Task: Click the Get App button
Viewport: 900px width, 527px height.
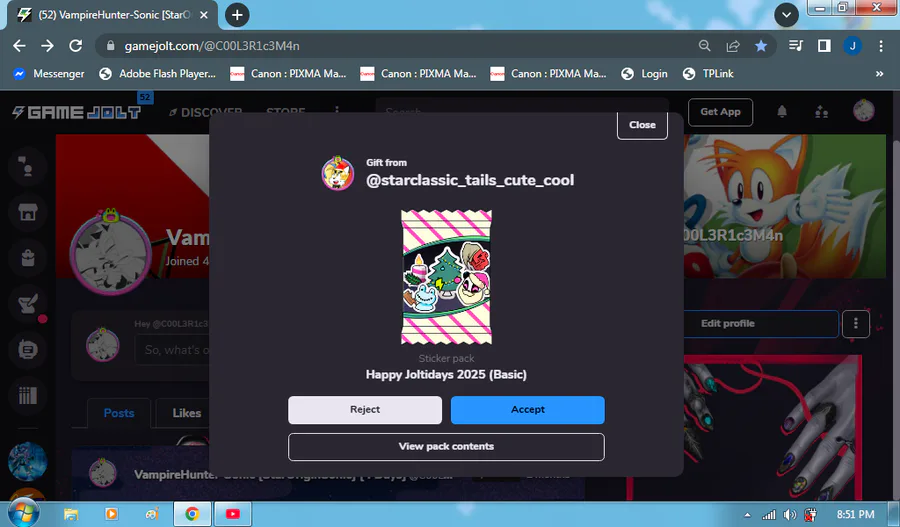Action: 720,112
